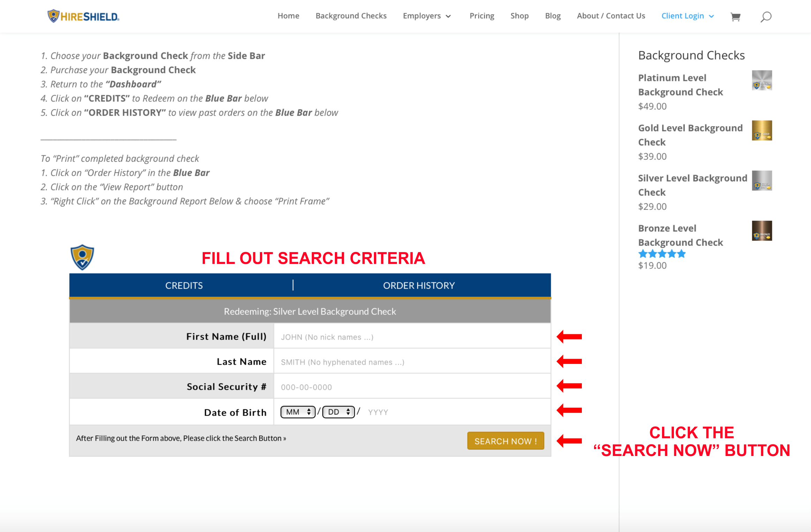Open About / Contact Us page

611,16
